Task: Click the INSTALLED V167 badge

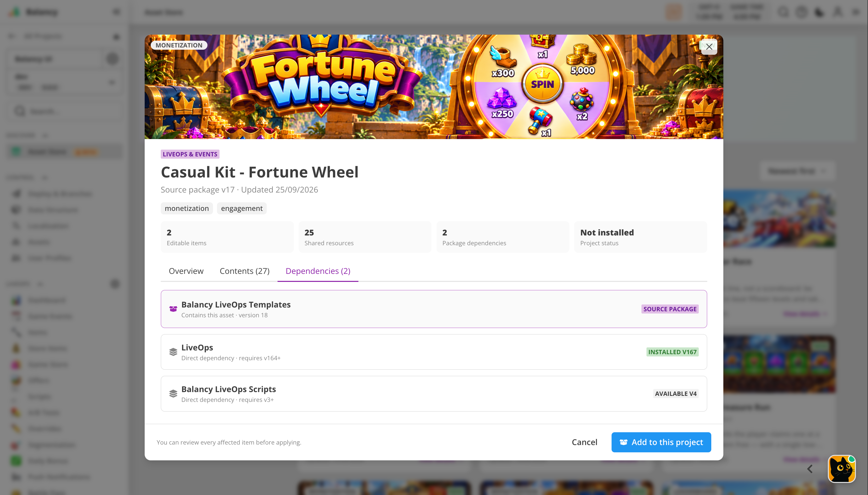Action: point(672,352)
